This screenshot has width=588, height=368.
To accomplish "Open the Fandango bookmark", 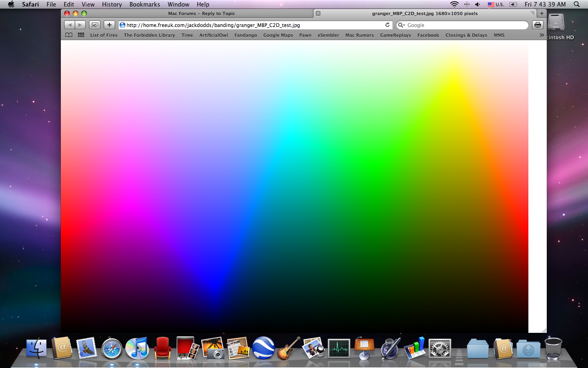I will click(246, 35).
